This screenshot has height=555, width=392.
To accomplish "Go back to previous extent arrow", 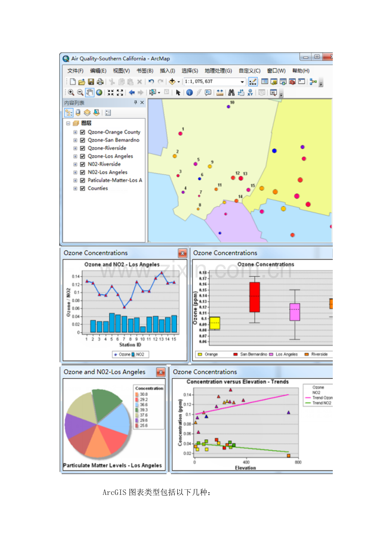I will (132, 92).
